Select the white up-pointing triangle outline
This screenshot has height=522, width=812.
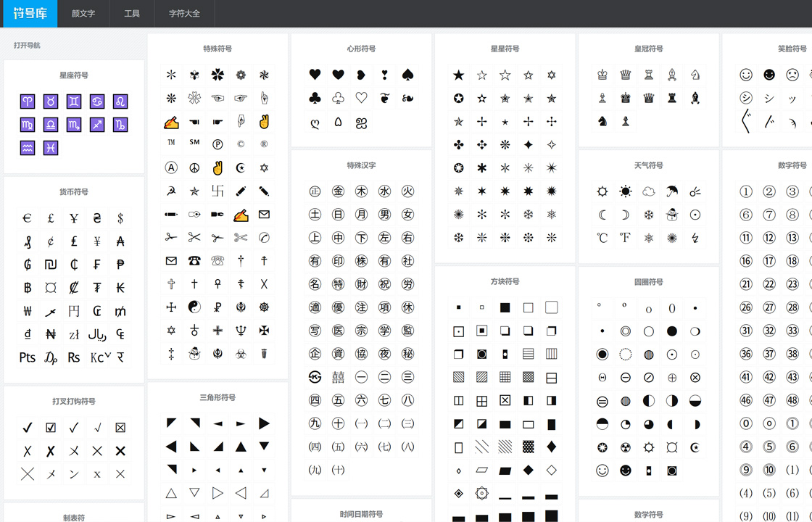[x=171, y=494]
